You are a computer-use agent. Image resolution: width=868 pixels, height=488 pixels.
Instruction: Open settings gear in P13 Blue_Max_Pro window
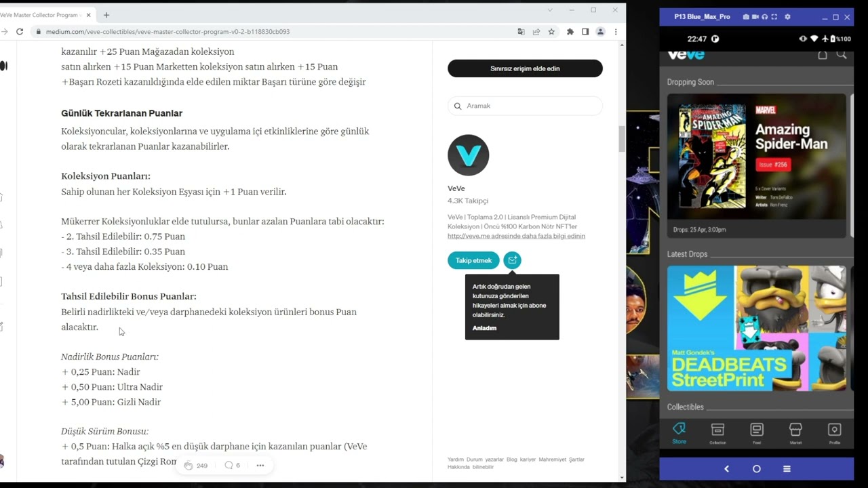pyautogui.click(x=787, y=17)
